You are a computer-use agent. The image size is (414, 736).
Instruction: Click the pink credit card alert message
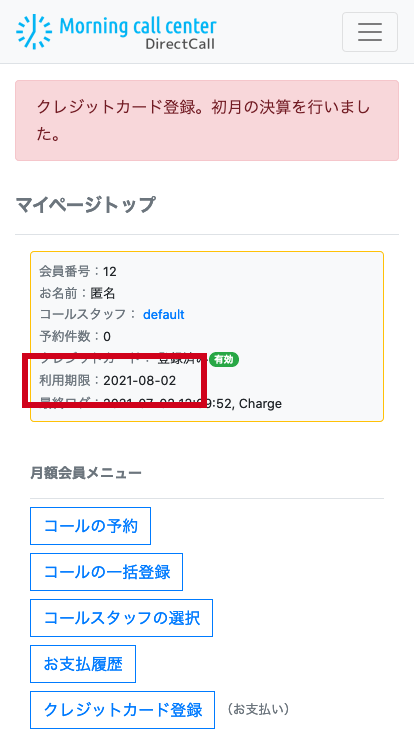pos(207,121)
